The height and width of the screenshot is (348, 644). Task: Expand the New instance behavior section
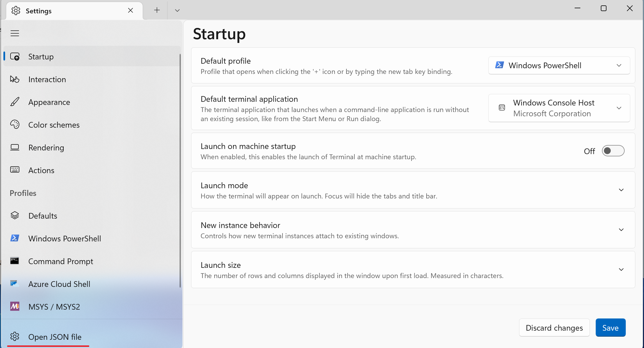point(621,230)
